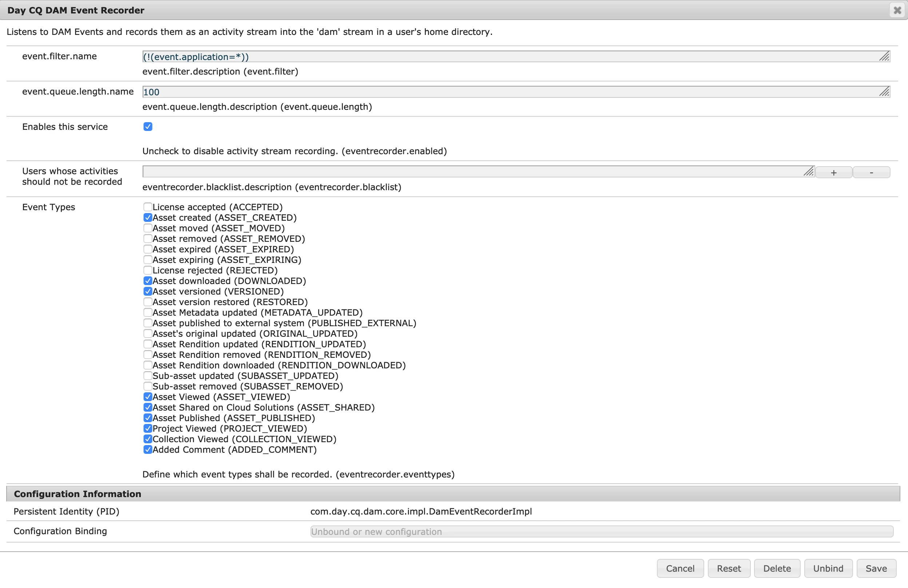
Task: Check Asset moved (ASSET_MOVED) event type
Action: (x=148, y=228)
